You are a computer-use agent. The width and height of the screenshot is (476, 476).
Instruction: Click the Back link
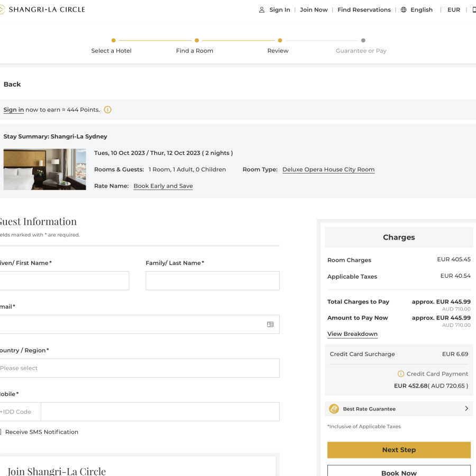click(12, 84)
